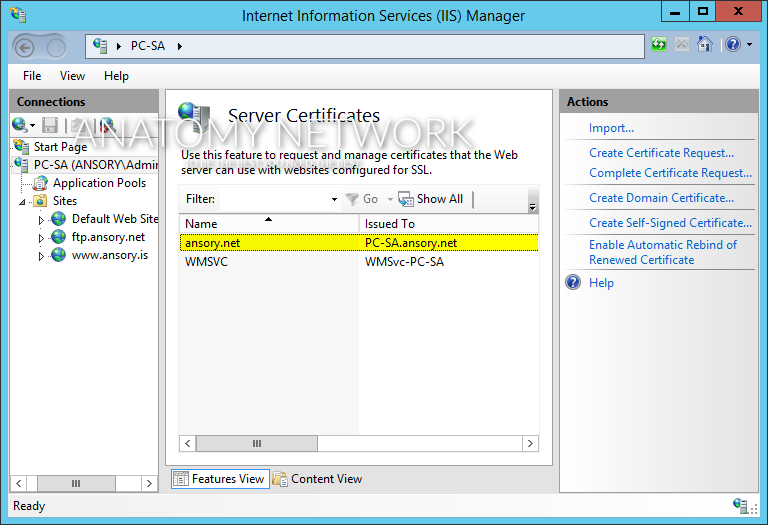Click the Go filter button

click(x=361, y=199)
